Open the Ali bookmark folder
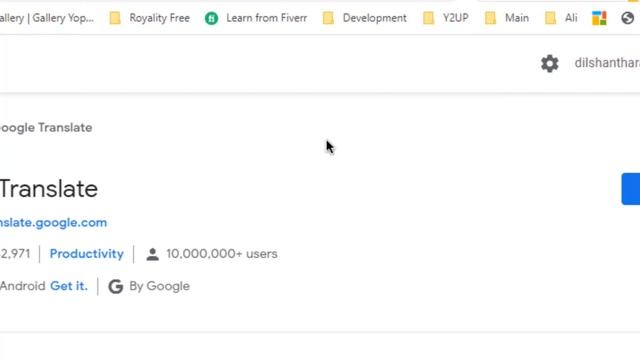The width and height of the screenshot is (640, 360). (561, 18)
